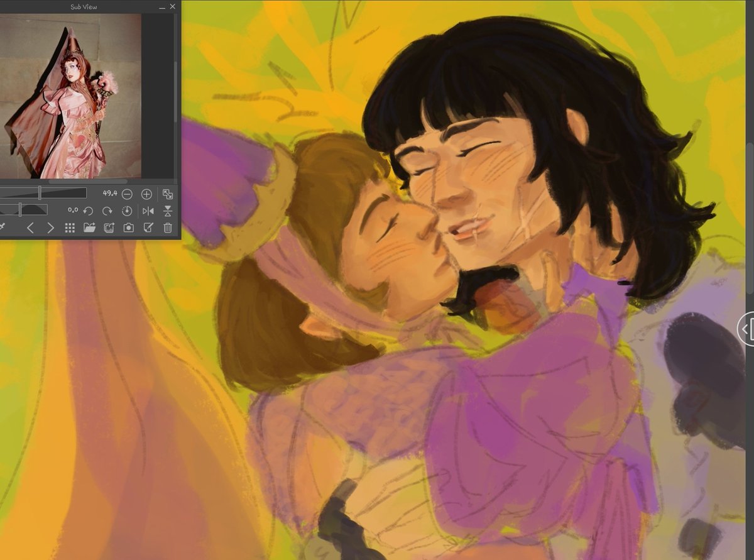Viewport: 754px width, 560px height.
Task: Click the 0.0 rotation value
Action: tap(73, 210)
